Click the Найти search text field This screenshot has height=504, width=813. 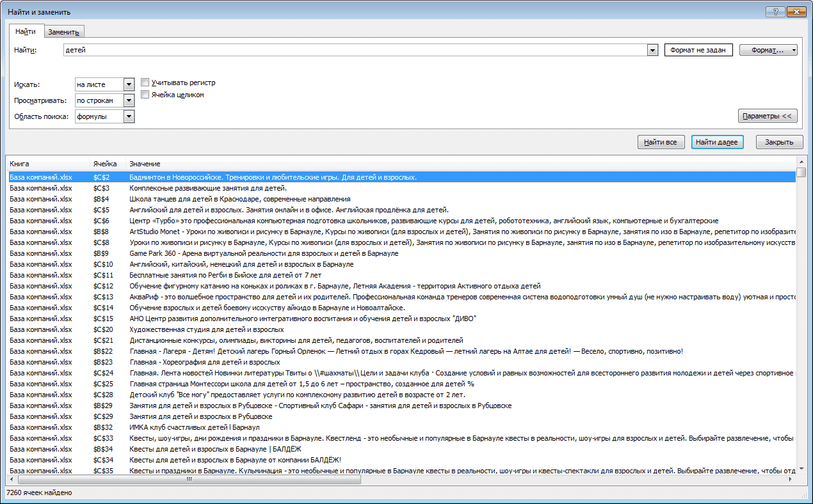click(x=356, y=50)
